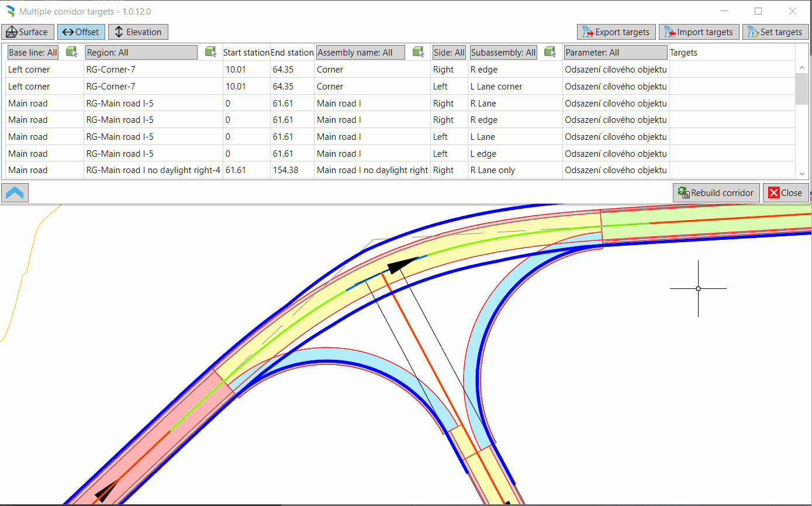Screen dimensions: 812x506
Task: Select L Lane subassembly cell
Action: (x=515, y=137)
